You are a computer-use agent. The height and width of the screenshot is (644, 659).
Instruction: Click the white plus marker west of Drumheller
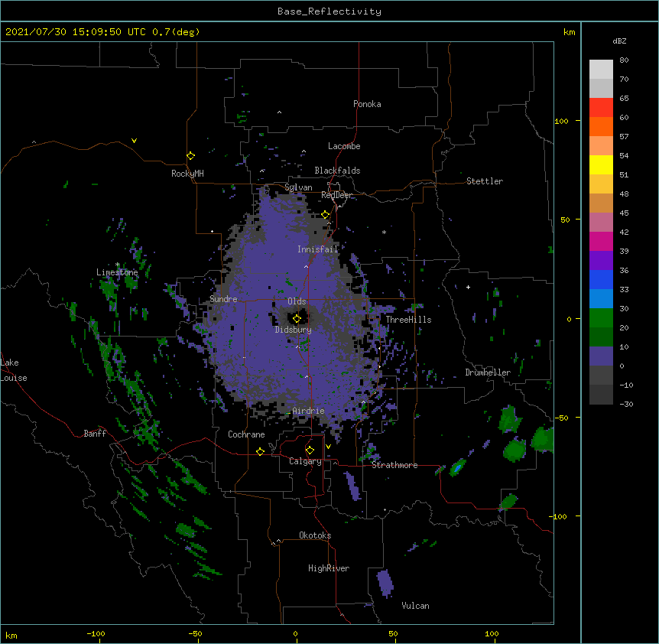click(468, 287)
